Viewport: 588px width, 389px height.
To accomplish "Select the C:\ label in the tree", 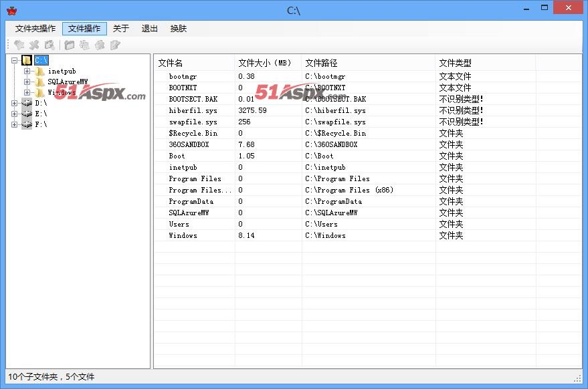I will coord(41,60).
